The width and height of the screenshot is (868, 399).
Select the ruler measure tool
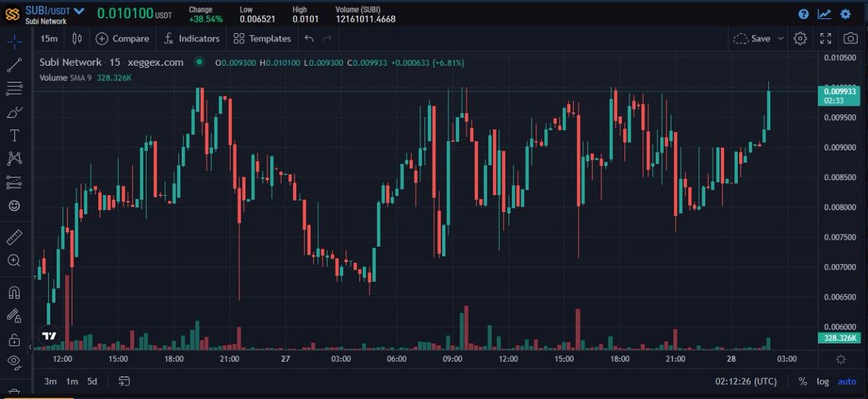14,237
